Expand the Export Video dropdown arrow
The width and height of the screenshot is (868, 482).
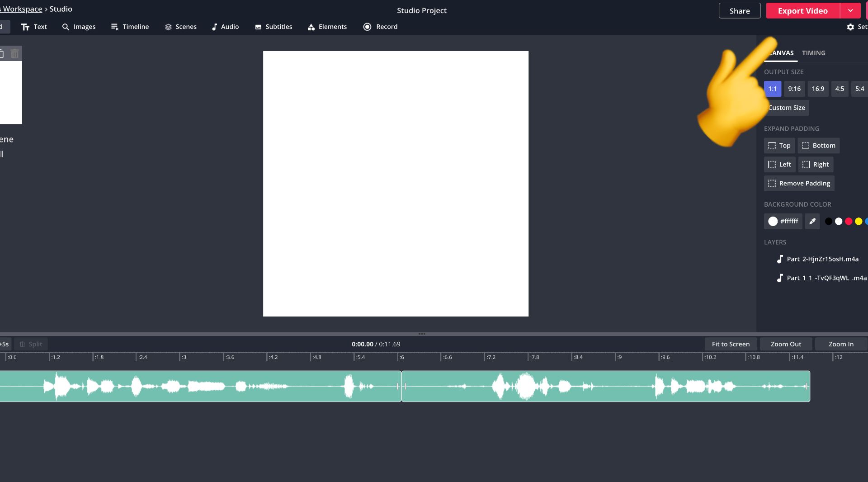coord(850,11)
